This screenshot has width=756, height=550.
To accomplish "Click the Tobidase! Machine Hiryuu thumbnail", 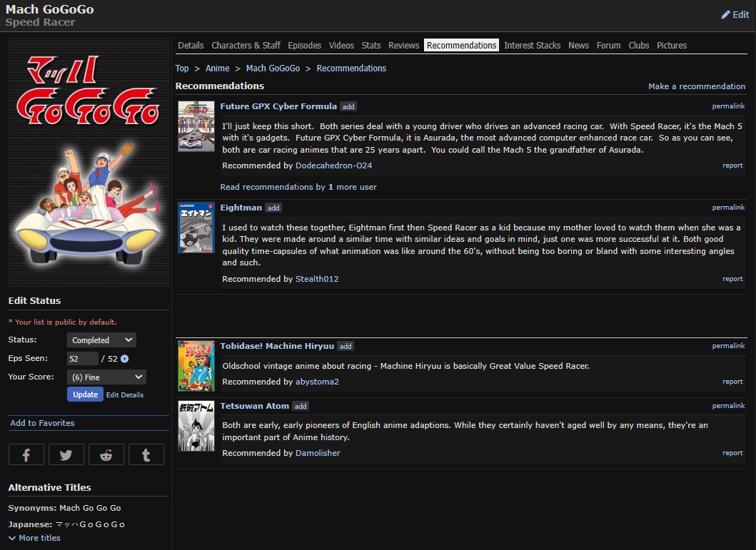I will coord(196,366).
